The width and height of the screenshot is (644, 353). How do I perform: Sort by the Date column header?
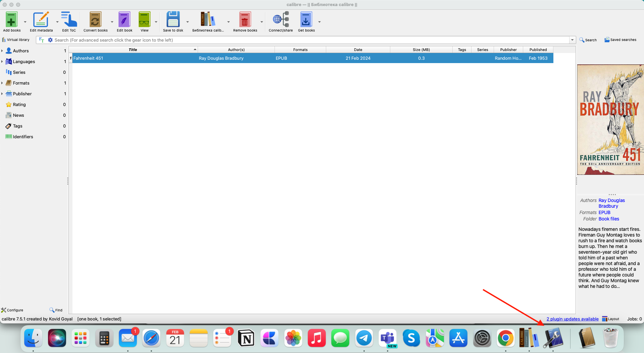(358, 50)
